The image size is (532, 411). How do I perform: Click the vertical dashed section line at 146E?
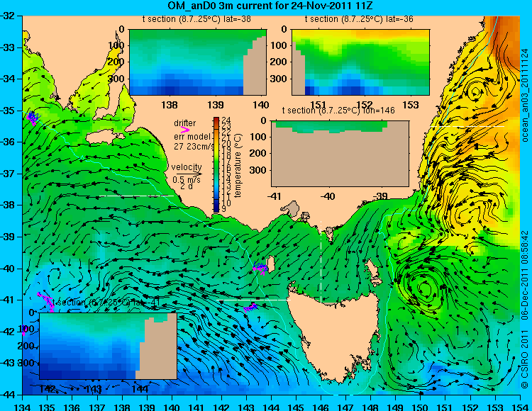pos(321,261)
